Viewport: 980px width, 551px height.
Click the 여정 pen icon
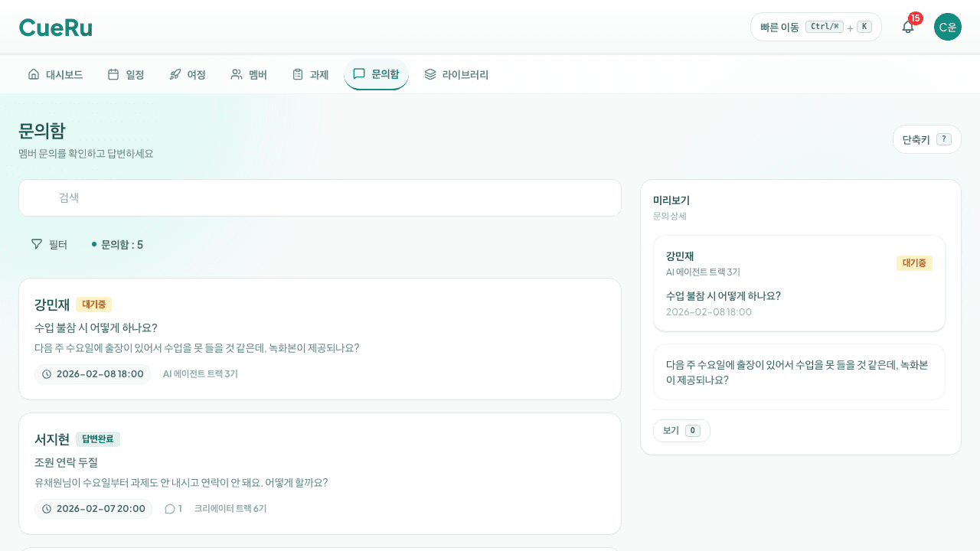[x=174, y=73]
